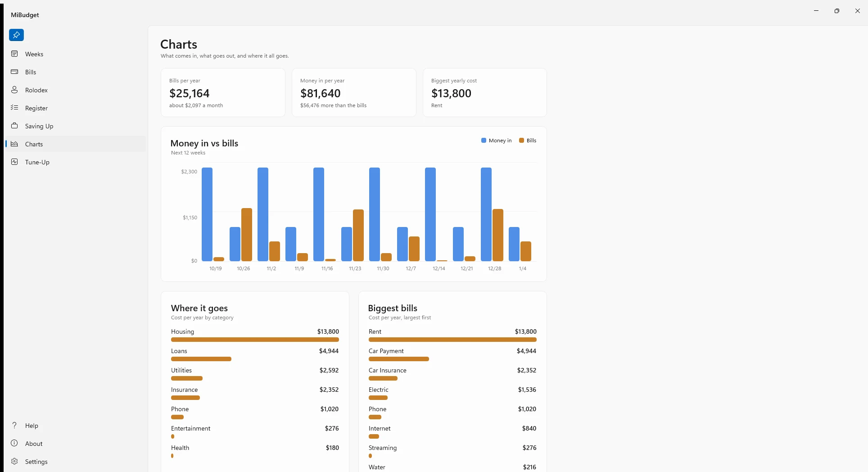This screenshot has height=472, width=868.
Task: Open the Settings label in sidebar
Action: [36, 462]
